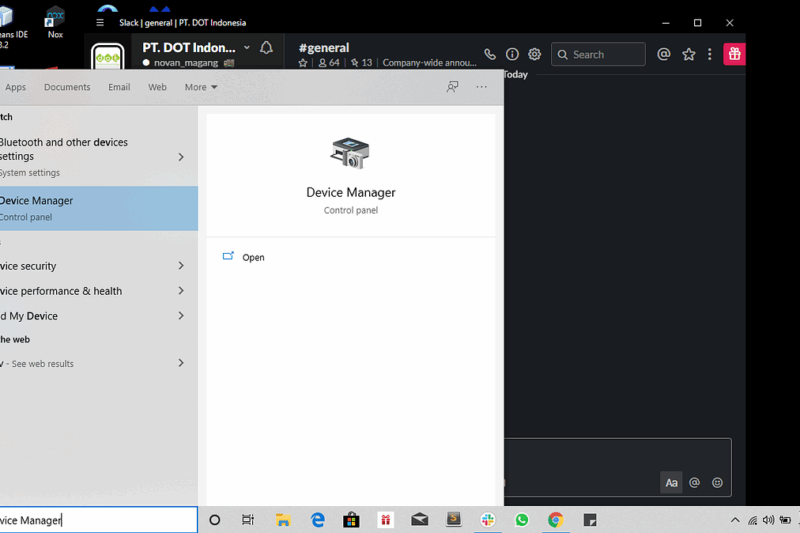This screenshot has width=800, height=533.
Task: View the 13 pinned items
Action: click(361, 63)
